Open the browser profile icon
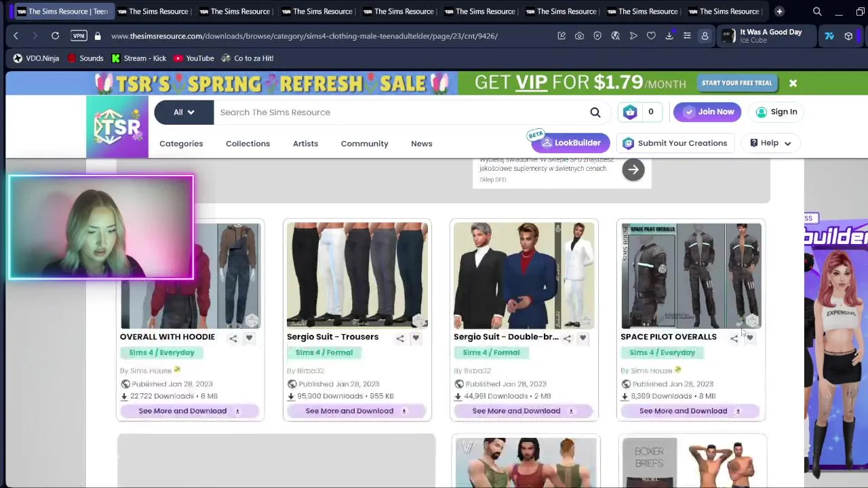The height and width of the screenshot is (488, 868). tap(705, 36)
